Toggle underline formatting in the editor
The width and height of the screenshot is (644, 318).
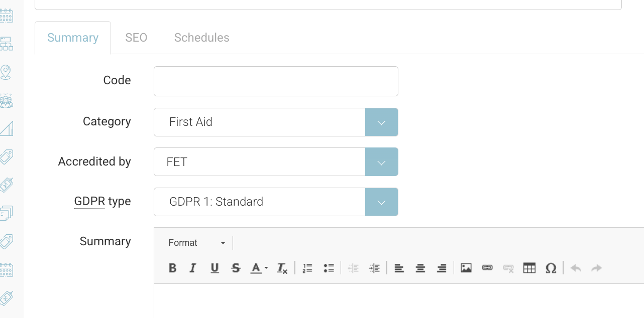tap(214, 268)
